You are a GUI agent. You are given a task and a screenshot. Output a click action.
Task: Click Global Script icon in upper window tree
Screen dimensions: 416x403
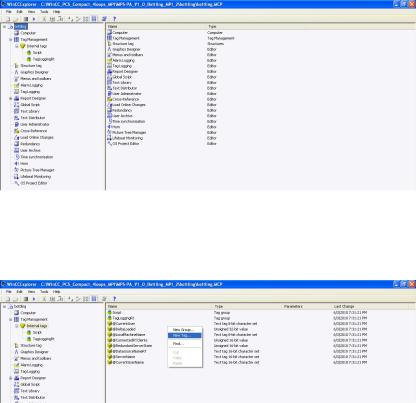point(16,105)
